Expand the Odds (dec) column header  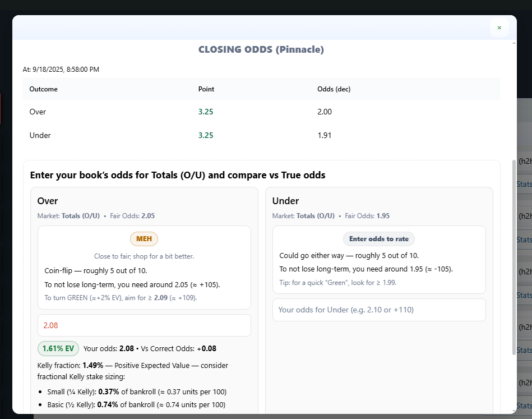click(332, 89)
